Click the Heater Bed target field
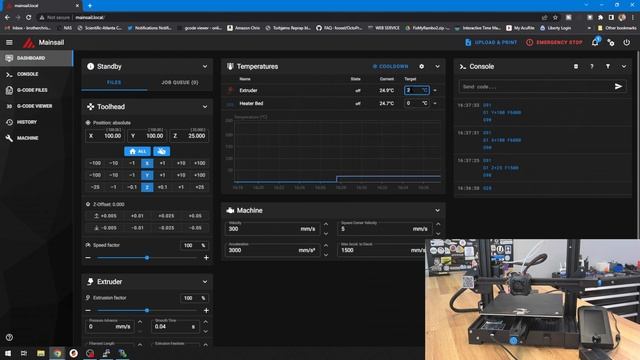The image size is (640, 360). tap(416, 103)
